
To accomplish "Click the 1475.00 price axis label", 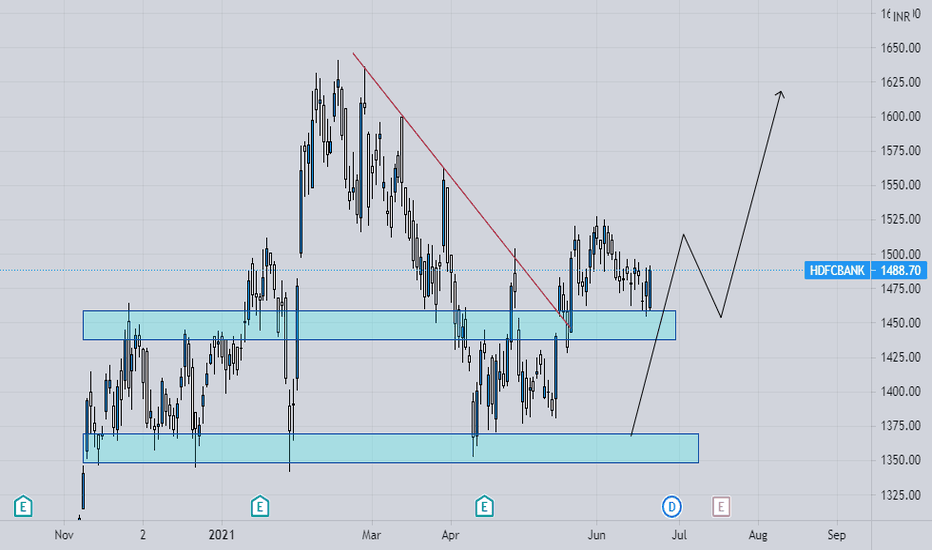I will tap(900, 288).
